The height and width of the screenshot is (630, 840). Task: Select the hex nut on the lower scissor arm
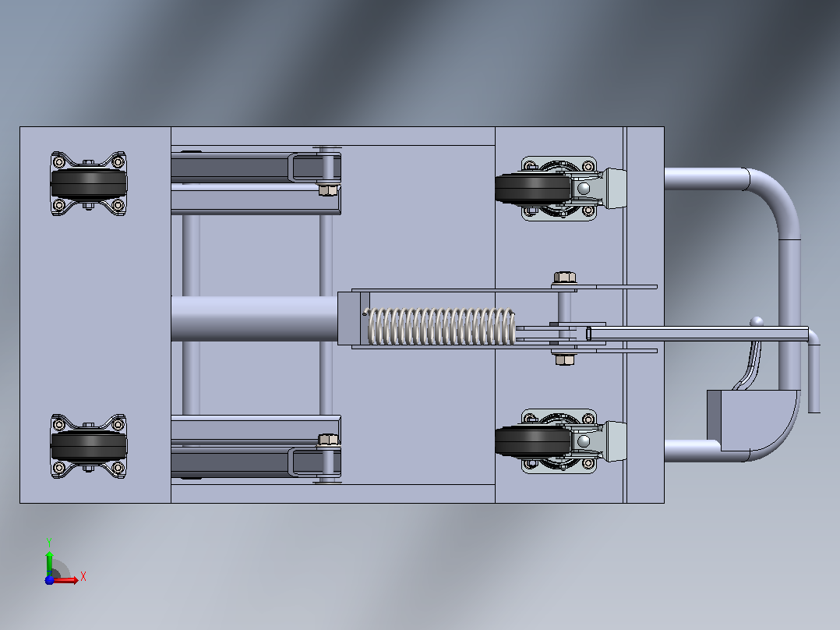[327, 441]
